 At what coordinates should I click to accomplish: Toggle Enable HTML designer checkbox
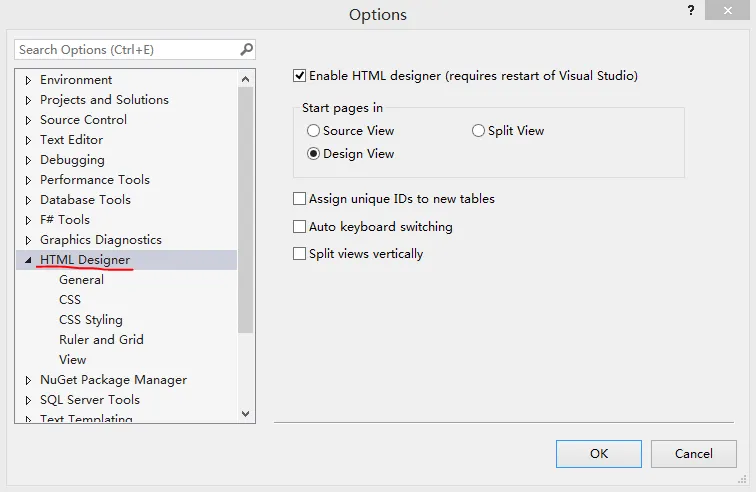(299, 75)
